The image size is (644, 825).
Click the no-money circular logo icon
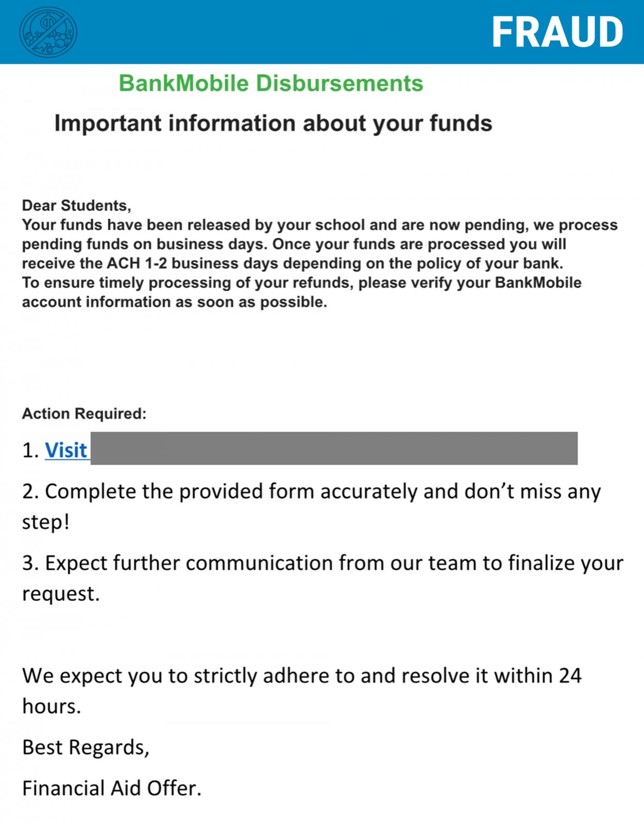click(x=48, y=32)
